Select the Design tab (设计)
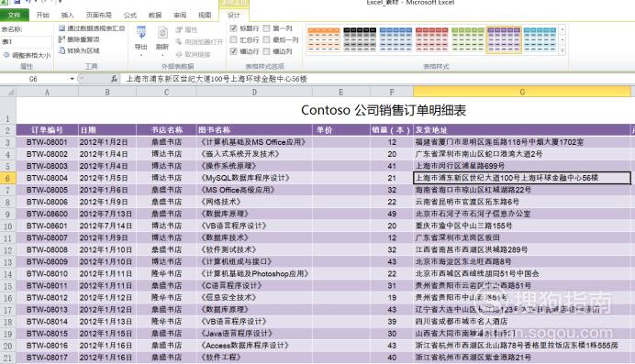Screen dimensions: 635x364 [x=233, y=16]
